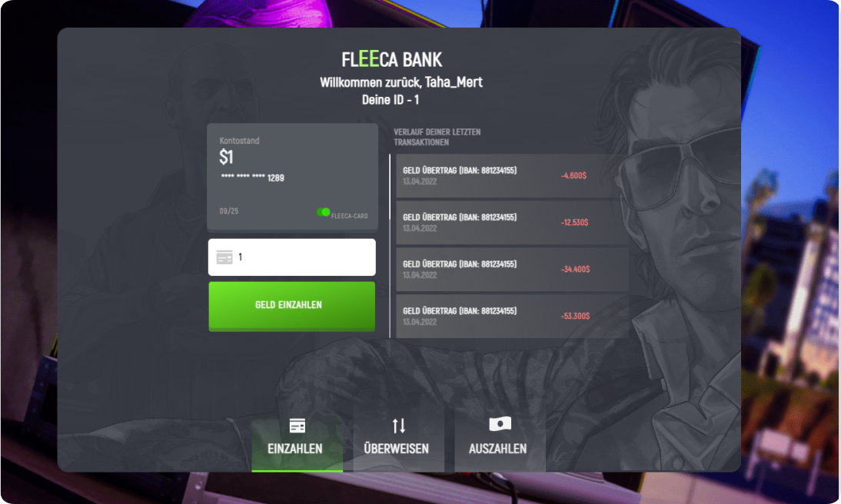Toggle the green Fleeca-Card switch

click(x=324, y=212)
